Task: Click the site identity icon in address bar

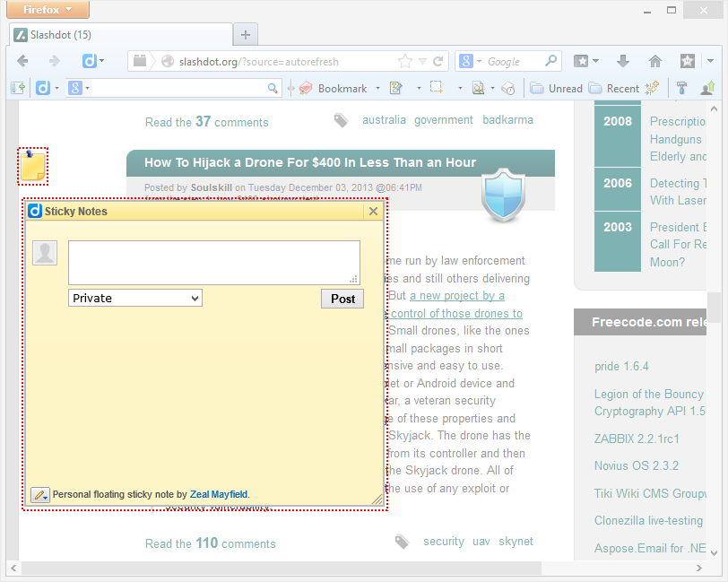Action: (x=168, y=61)
